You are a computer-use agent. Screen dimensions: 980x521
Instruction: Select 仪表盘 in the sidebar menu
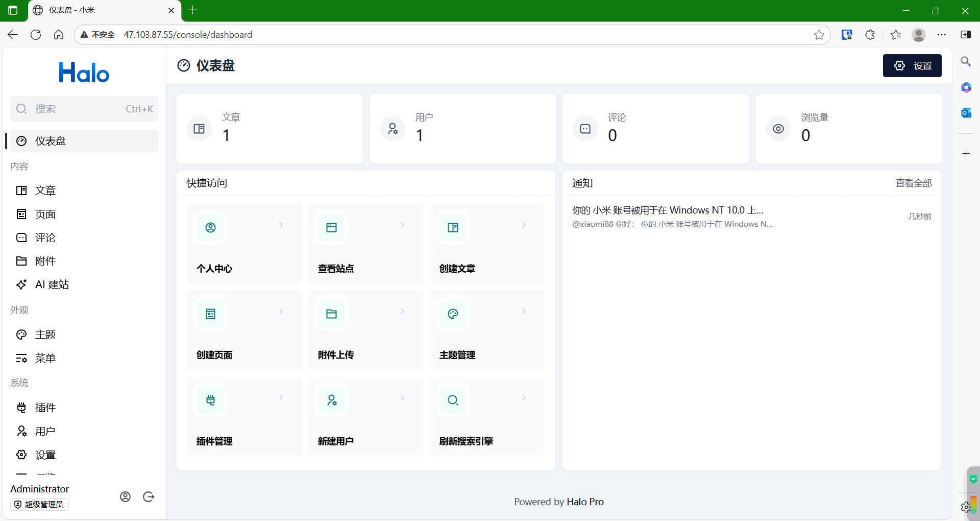click(x=84, y=141)
